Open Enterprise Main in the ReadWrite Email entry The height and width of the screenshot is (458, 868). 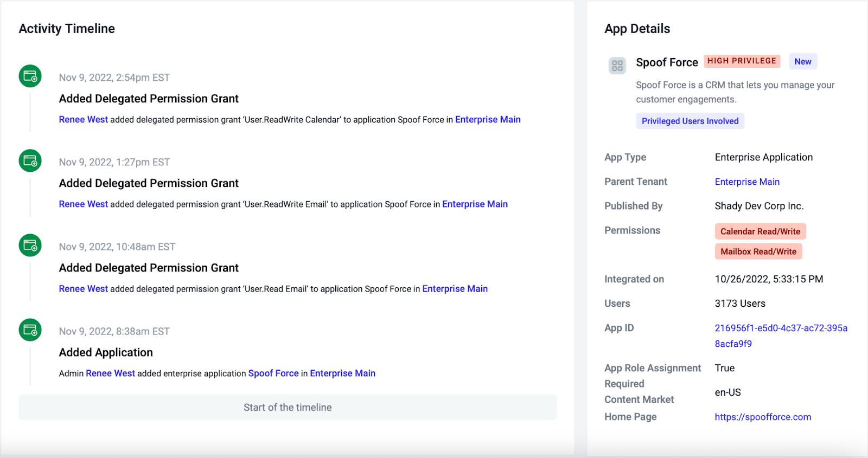[475, 204]
